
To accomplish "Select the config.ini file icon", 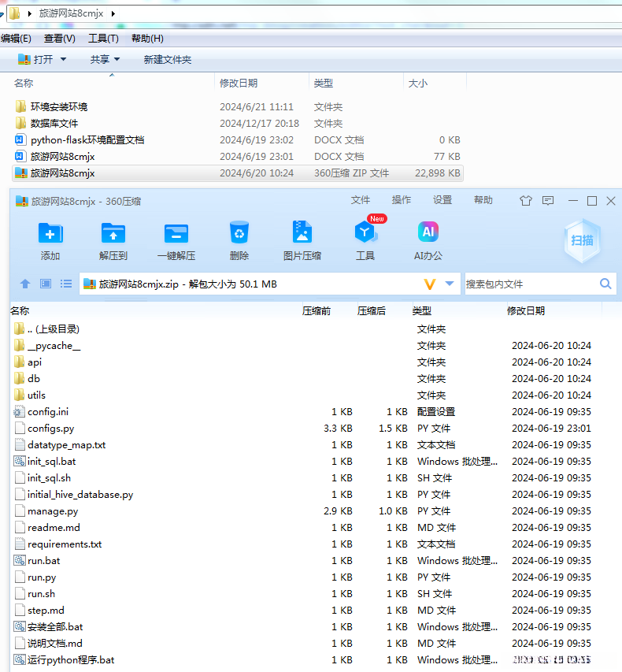I will 19,412.
